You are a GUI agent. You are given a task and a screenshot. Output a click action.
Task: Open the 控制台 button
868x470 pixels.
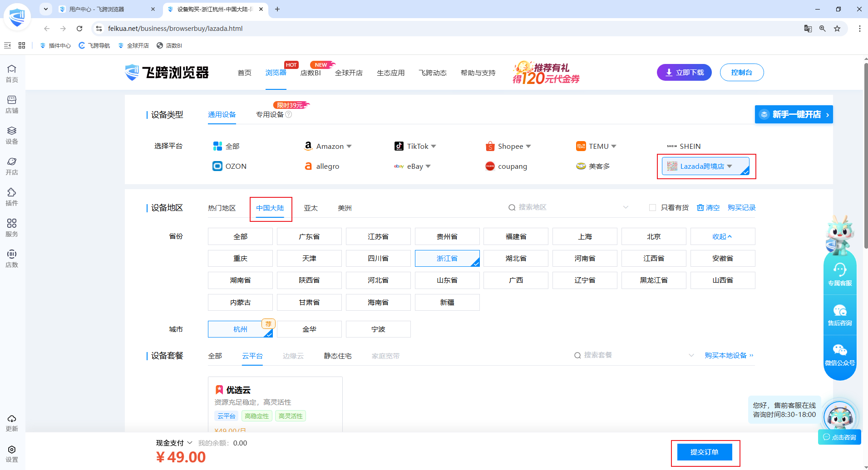[742, 72]
